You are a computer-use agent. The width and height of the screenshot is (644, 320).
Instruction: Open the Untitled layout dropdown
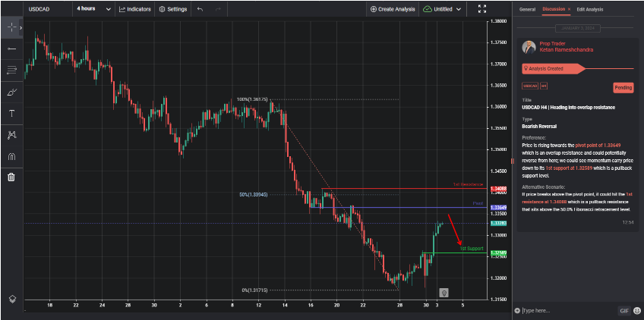tap(442, 9)
